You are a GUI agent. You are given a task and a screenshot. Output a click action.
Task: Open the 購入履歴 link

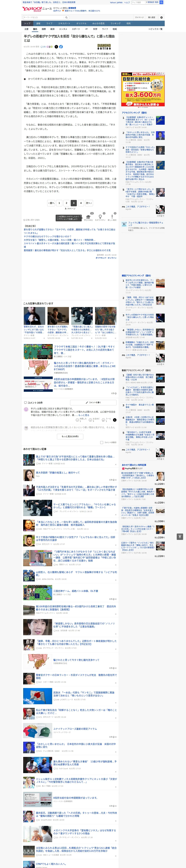pyautogui.click(x=152, y=17)
